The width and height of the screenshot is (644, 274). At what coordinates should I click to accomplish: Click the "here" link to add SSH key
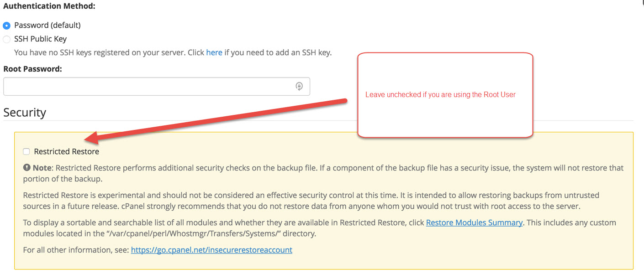[x=214, y=52]
